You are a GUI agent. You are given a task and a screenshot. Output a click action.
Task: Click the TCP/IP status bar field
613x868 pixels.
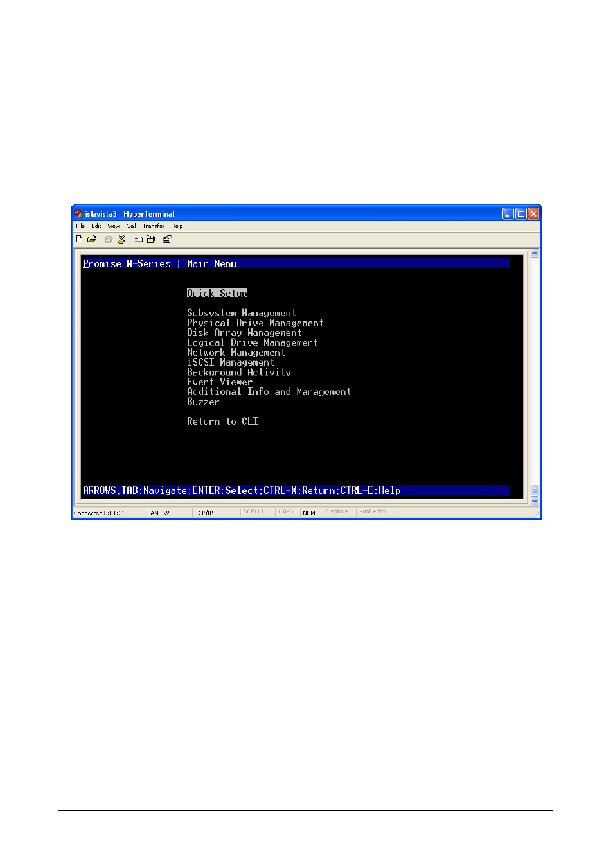click(204, 513)
